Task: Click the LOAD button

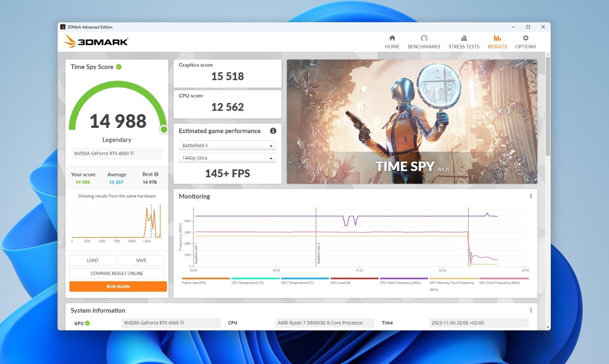Action: (92, 261)
